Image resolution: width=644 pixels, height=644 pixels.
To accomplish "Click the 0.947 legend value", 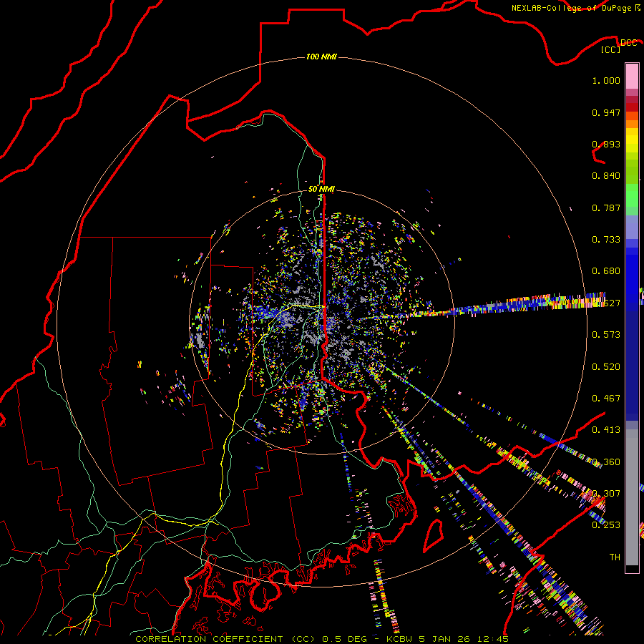I will 606,112.
